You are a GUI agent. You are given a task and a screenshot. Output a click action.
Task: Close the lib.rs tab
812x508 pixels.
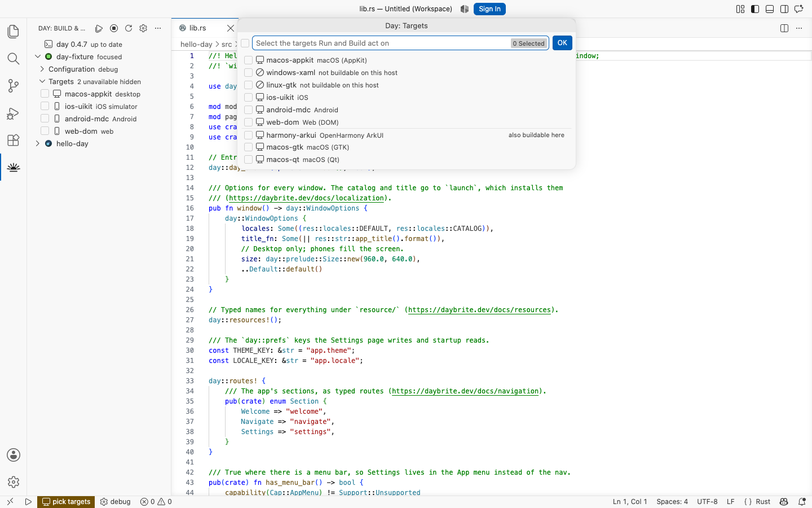click(230, 28)
